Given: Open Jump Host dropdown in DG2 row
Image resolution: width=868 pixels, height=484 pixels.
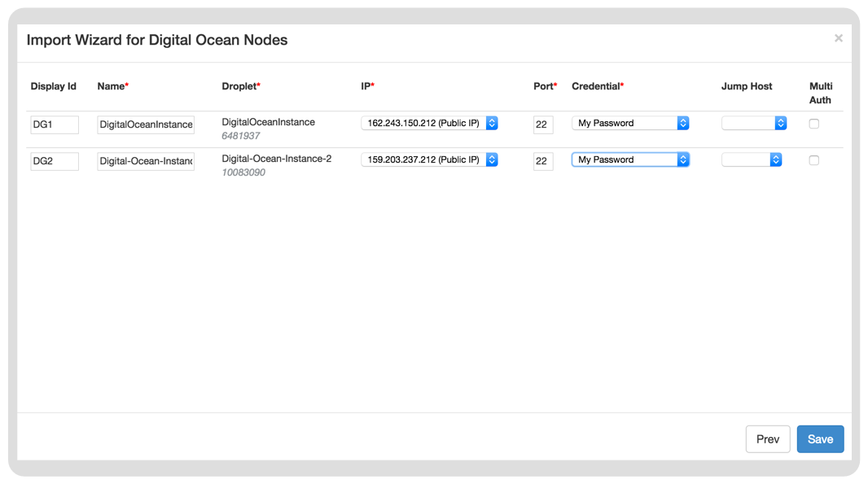Looking at the screenshot, I should [752, 159].
